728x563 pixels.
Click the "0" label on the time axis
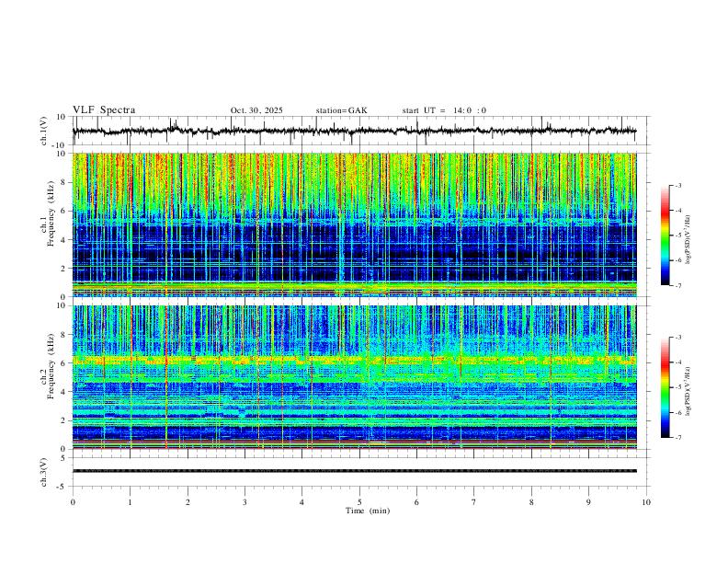[73, 502]
